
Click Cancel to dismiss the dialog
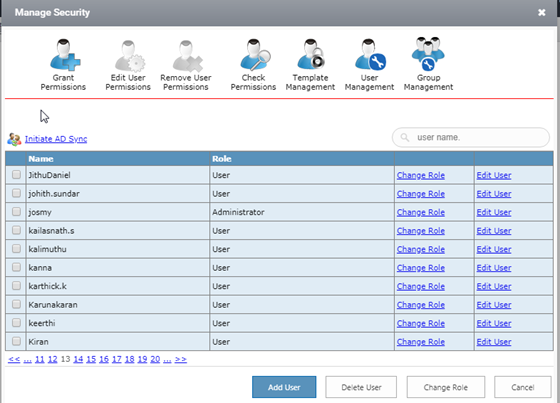pos(522,387)
